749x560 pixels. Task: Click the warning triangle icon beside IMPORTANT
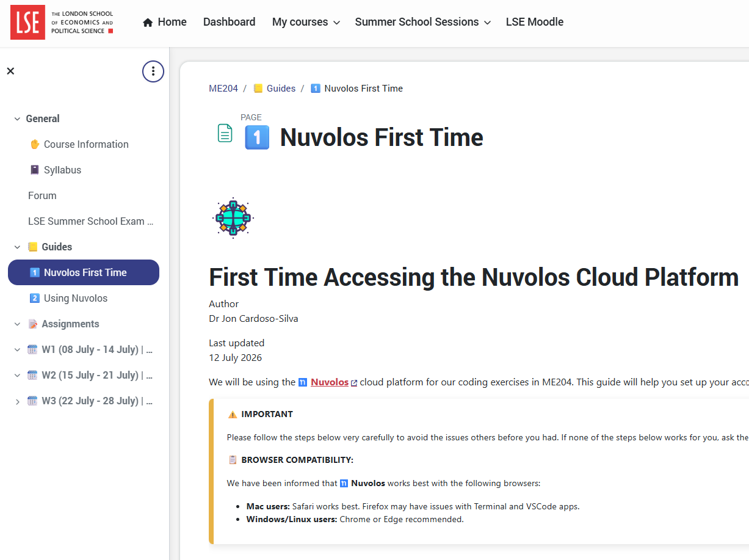click(233, 414)
